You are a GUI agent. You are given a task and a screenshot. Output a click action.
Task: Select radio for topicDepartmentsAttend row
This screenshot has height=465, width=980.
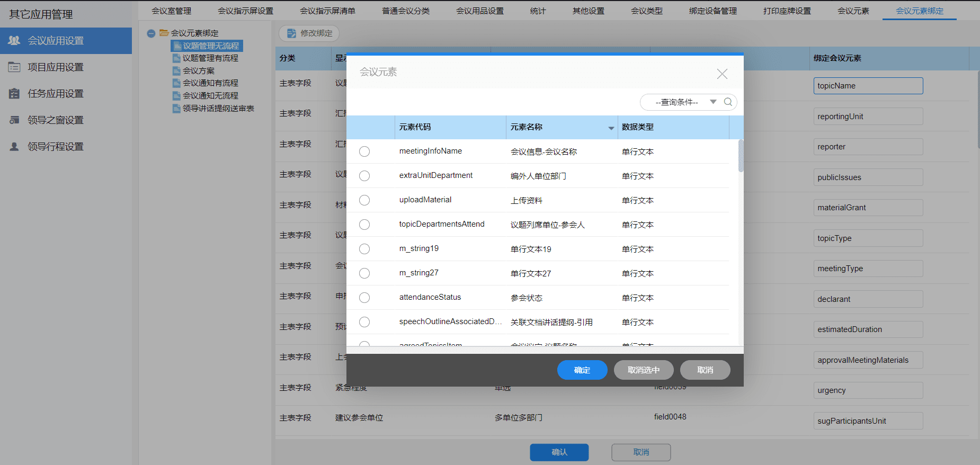364,225
